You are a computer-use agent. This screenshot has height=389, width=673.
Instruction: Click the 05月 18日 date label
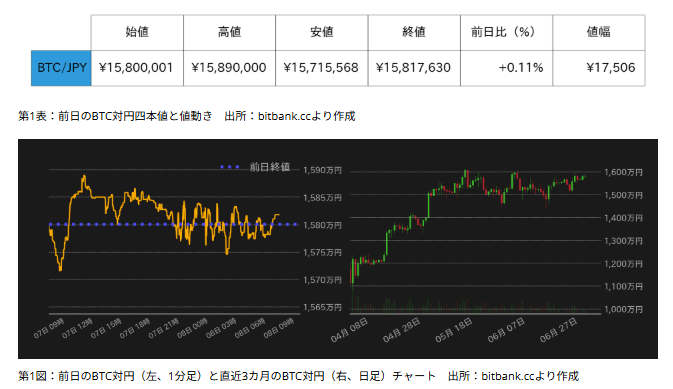454,330
